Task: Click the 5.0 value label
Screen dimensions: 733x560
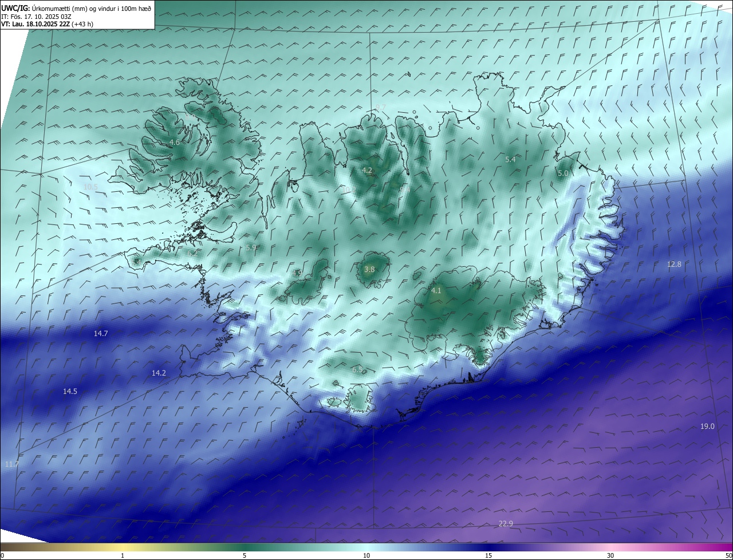Action: pyautogui.click(x=562, y=173)
